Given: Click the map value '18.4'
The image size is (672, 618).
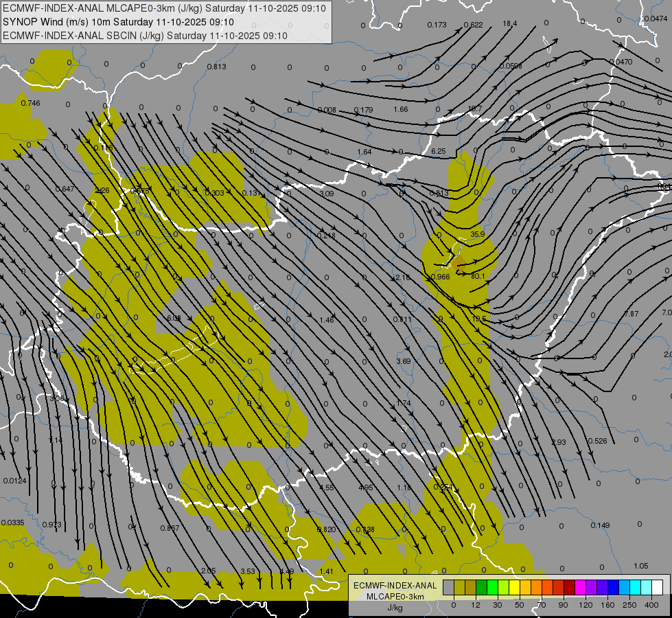Looking at the screenshot, I should coord(510,23).
